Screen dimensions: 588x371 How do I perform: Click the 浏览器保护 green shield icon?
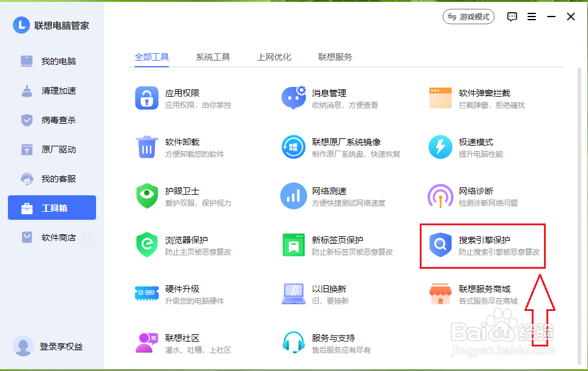click(147, 245)
